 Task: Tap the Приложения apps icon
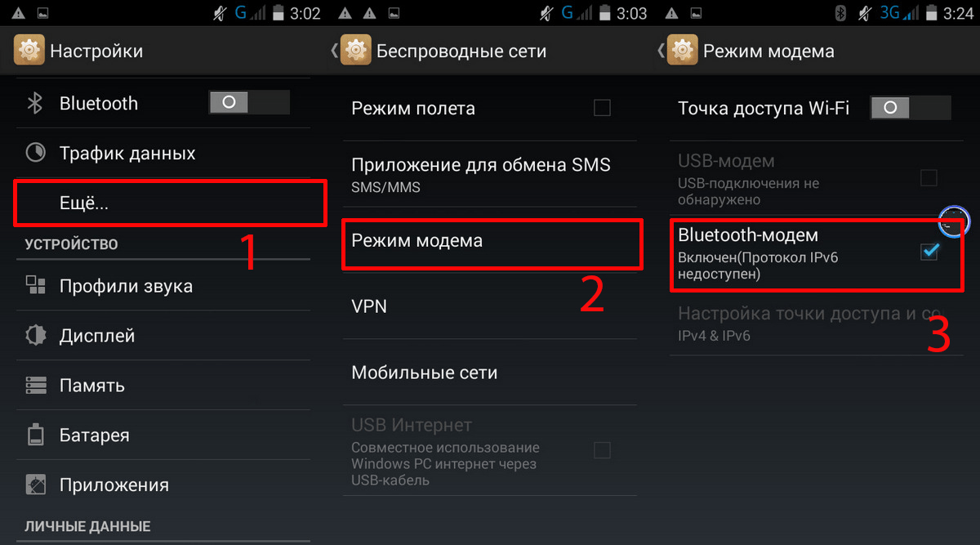tap(36, 485)
